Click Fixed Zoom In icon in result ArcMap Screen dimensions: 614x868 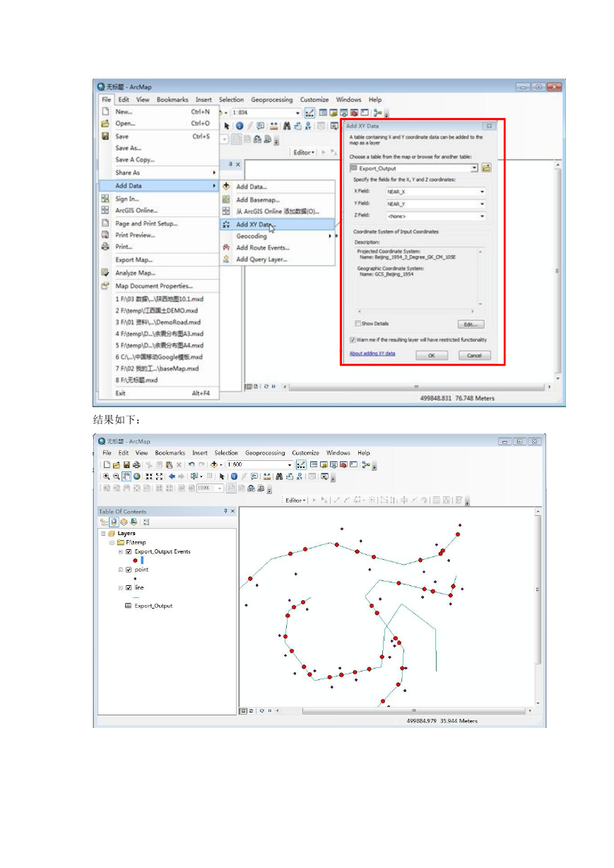[x=148, y=476]
